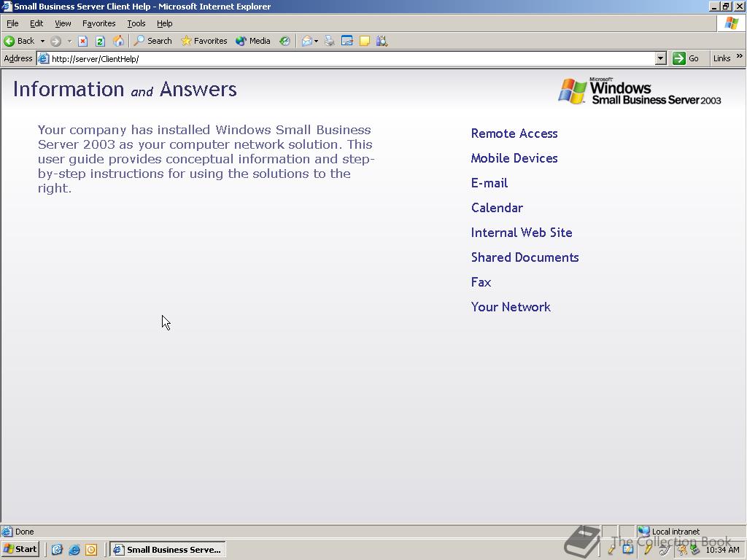Click the IE icon in the title bar

(7, 6)
